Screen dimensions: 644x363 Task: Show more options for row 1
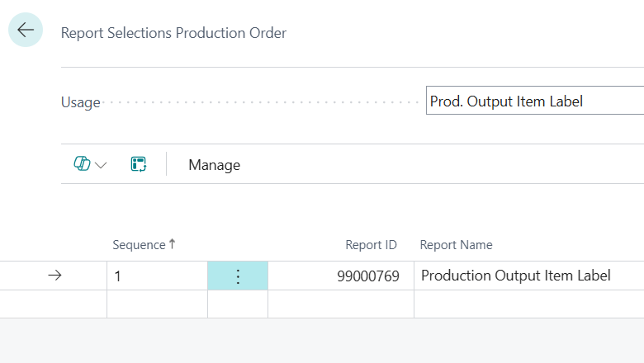(238, 276)
